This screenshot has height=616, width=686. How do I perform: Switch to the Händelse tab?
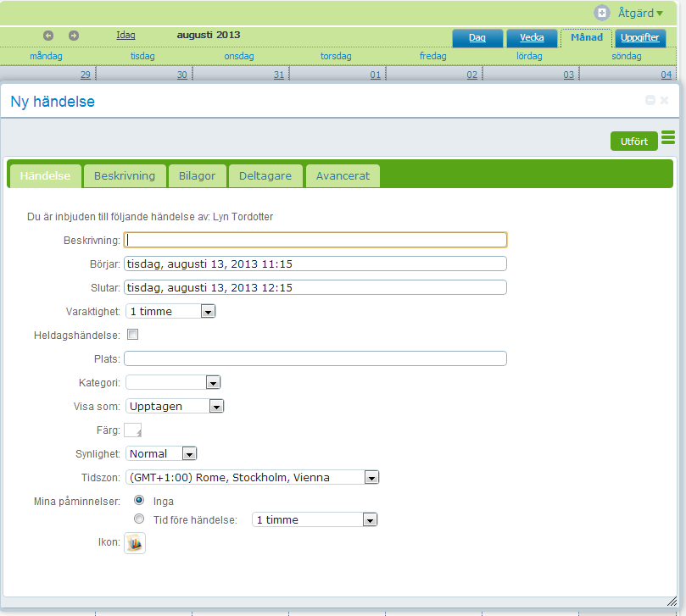pyautogui.click(x=45, y=175)
